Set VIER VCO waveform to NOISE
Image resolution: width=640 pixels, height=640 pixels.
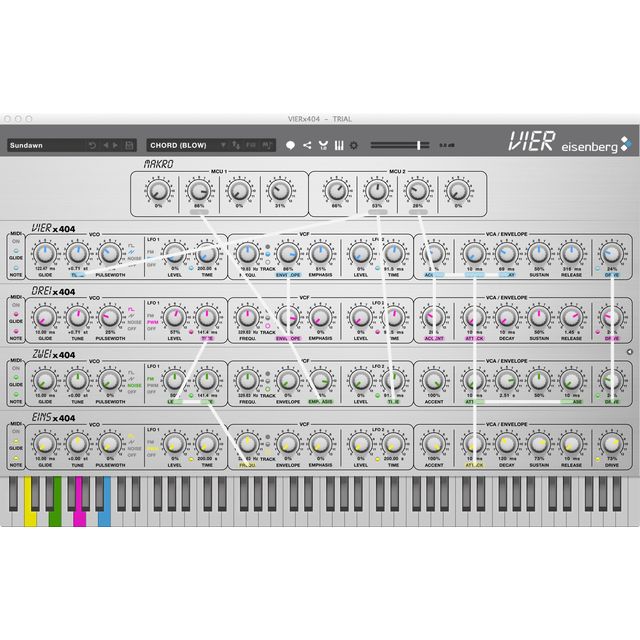[134, 259]
